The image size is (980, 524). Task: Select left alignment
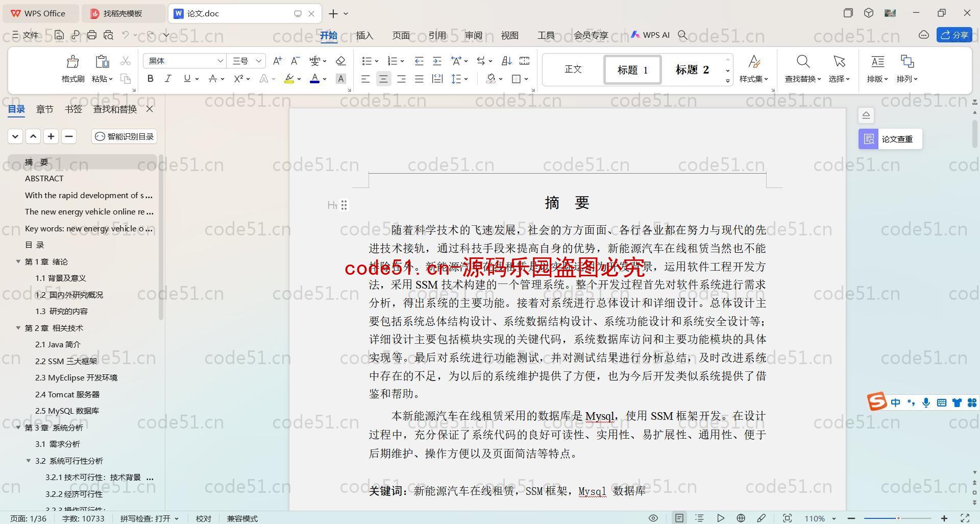pos(365,79)
